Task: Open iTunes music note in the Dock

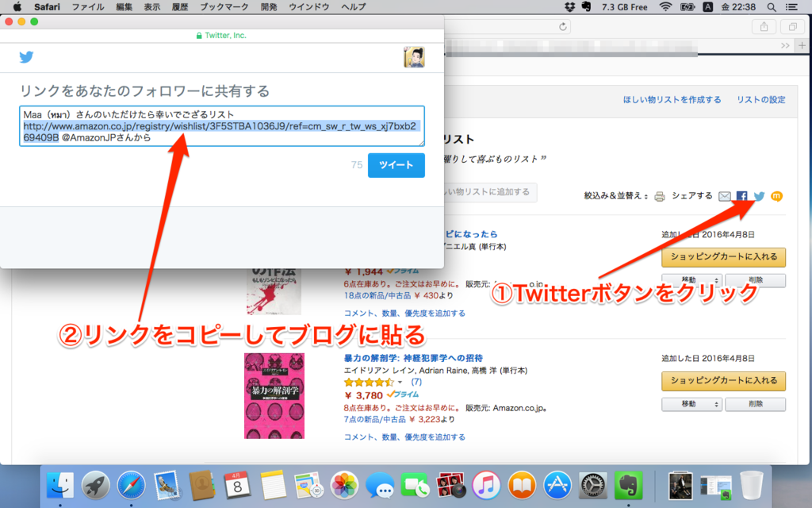Action: 486,485
